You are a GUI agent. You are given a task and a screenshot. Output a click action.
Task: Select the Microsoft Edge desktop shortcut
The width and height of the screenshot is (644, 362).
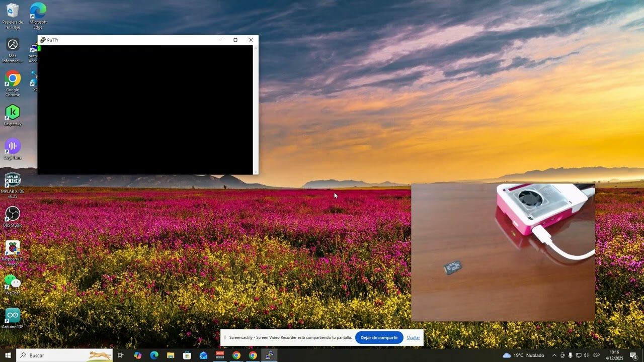38,16
